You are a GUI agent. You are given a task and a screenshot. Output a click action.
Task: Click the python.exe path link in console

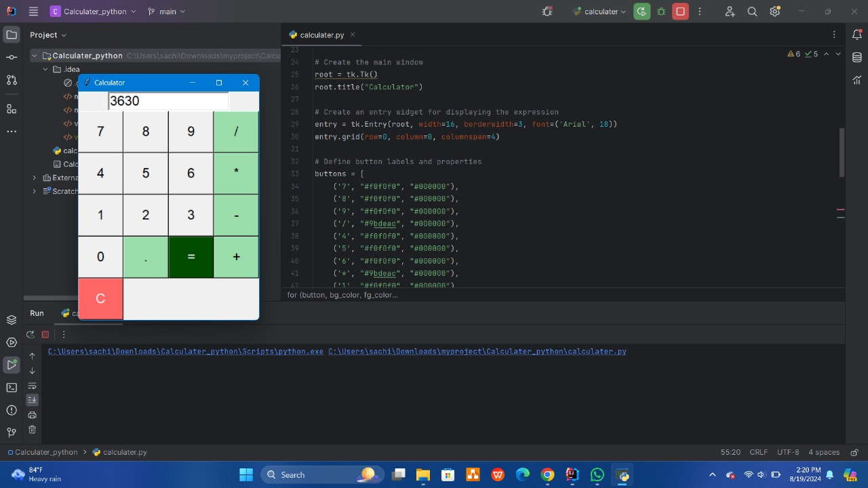[185, 352]
